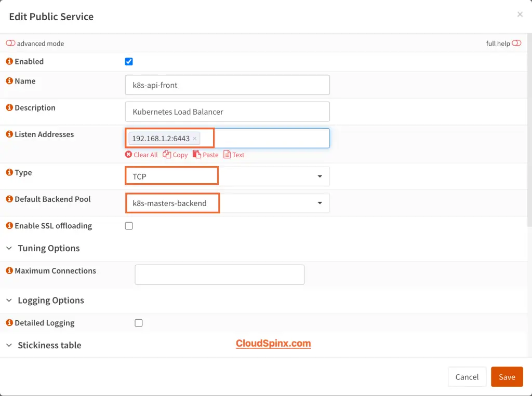The image size is (532, 396).
Task: Uncheck the Enabled checkbox
Action: (x=128, y=61)
